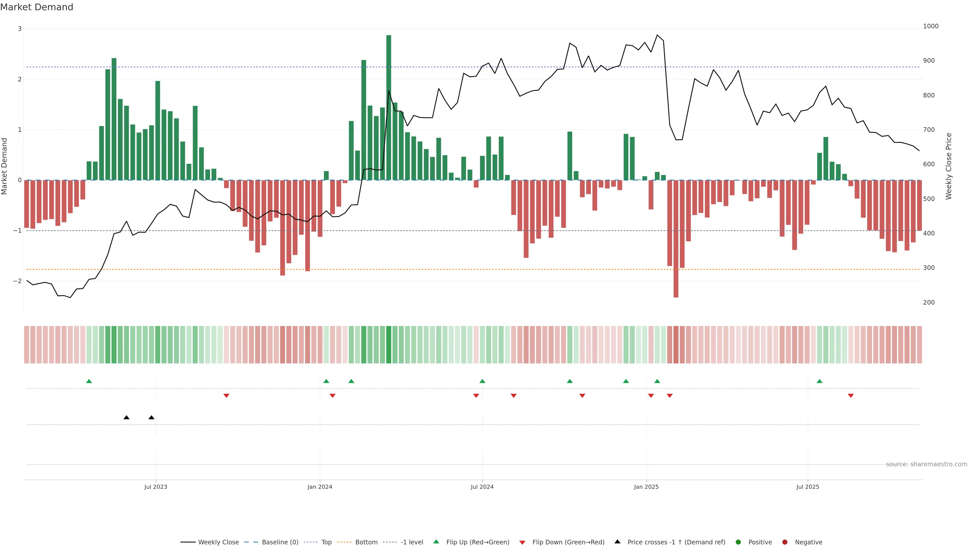Click red Flip Down legend triangle
The height and width of the screenshot is (551, 980).
pos(522,542)
